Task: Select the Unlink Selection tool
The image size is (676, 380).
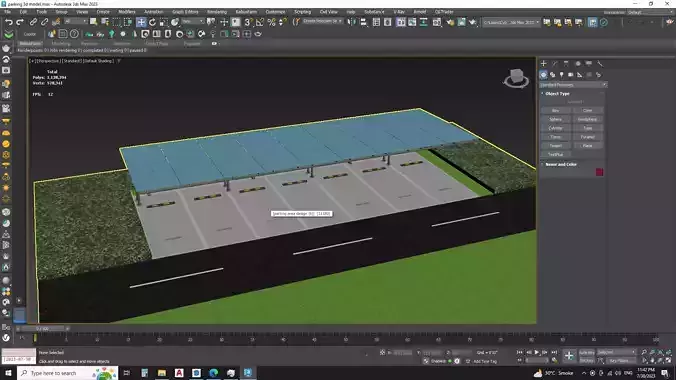Action: (x=44, y=22)
